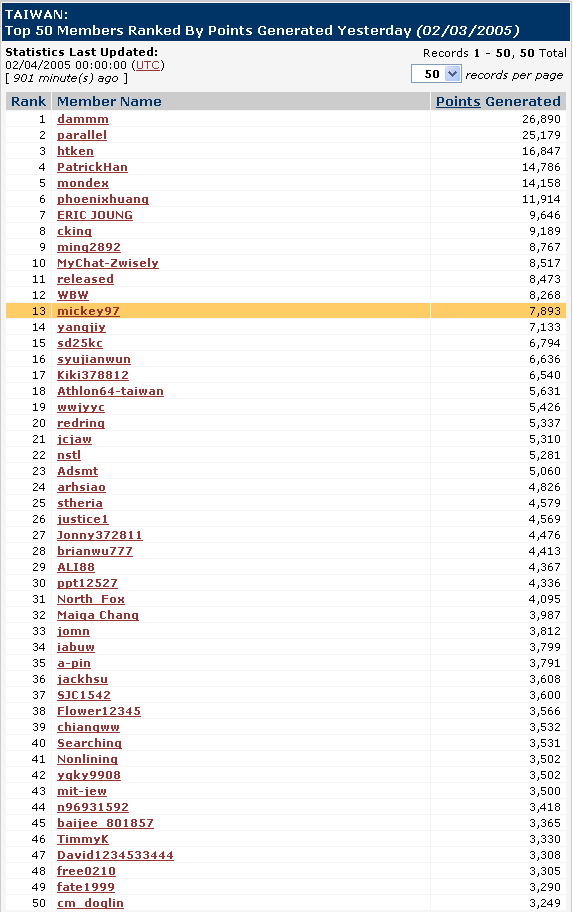Select the highlighted member mickey97
The height and width of the screenshot is (912, 573).
[88, 311]
